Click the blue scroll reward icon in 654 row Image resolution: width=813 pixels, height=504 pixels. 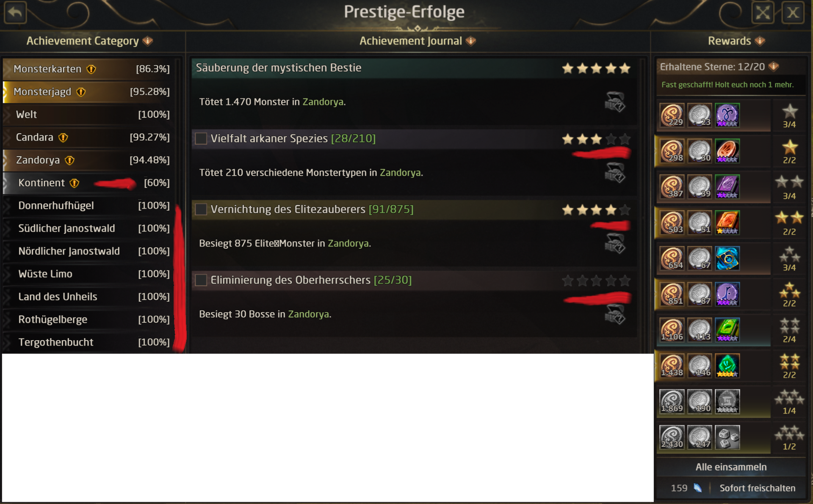tap(727, 258)
